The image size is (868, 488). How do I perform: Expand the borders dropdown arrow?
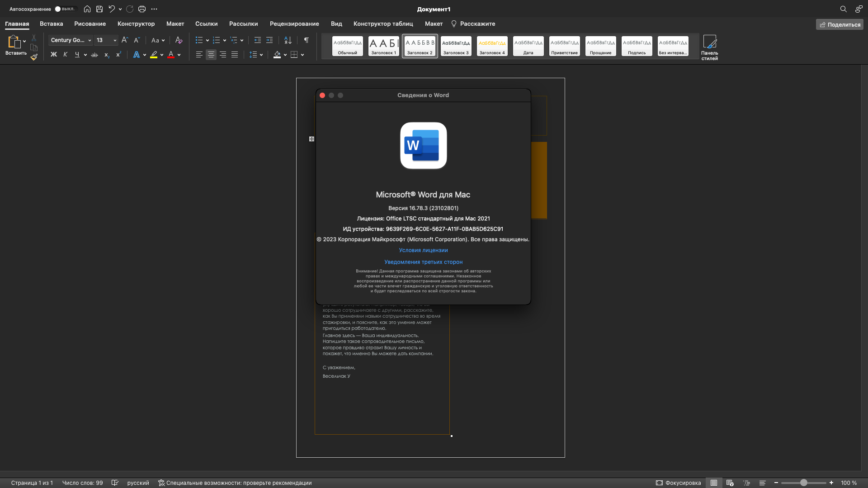302,55
